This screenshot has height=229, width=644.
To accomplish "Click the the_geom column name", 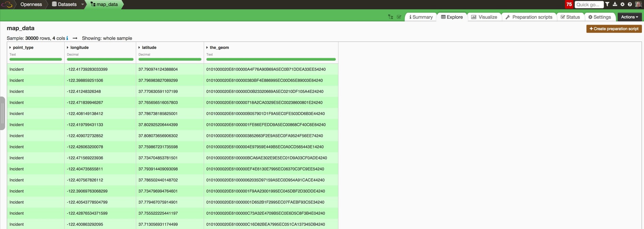I will (219, 48).
